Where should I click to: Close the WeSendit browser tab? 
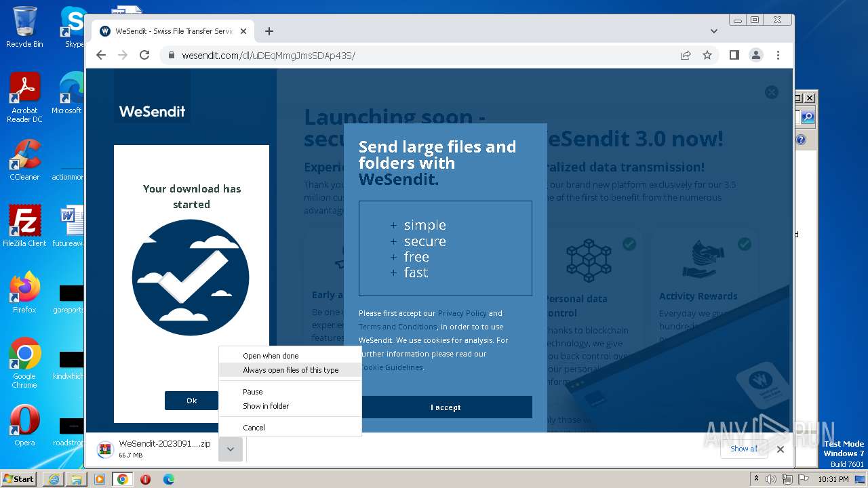pos(244,31)
